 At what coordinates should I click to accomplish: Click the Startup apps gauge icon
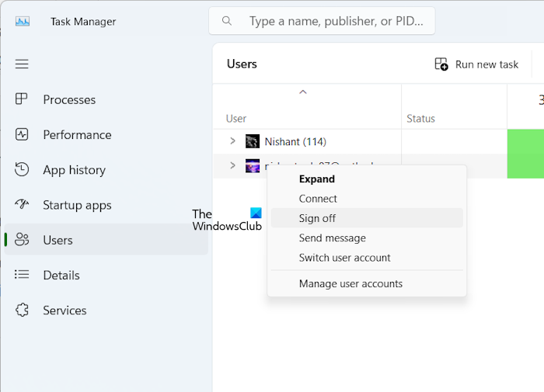coord(22,204)
